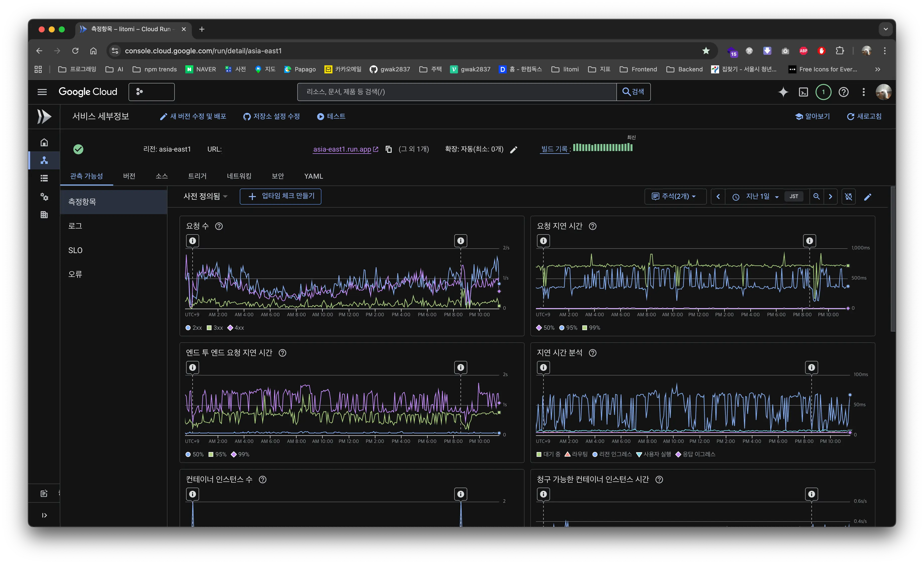
Task: Open the 사전 정의됨 dropdown
Action: tap(205, 196)
